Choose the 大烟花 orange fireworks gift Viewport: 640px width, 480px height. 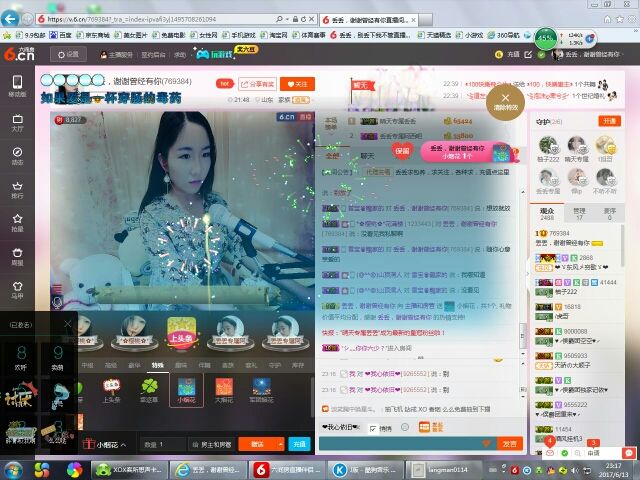(x=224, y=391)
